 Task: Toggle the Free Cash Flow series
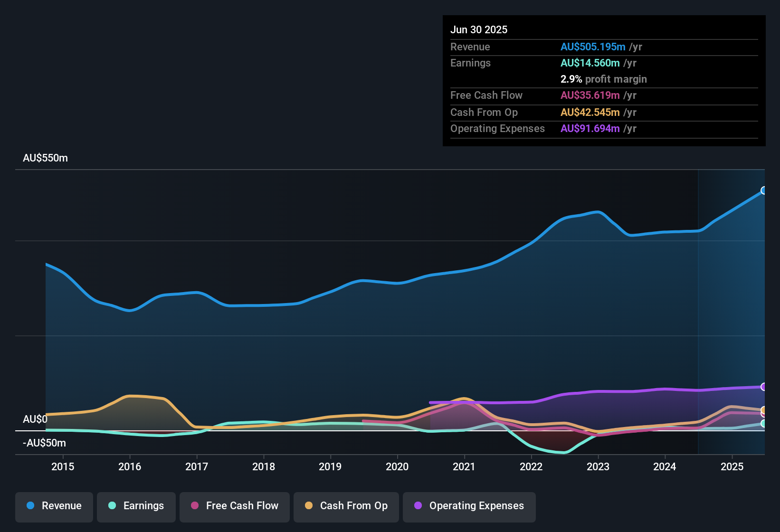(x=234, y=506)
